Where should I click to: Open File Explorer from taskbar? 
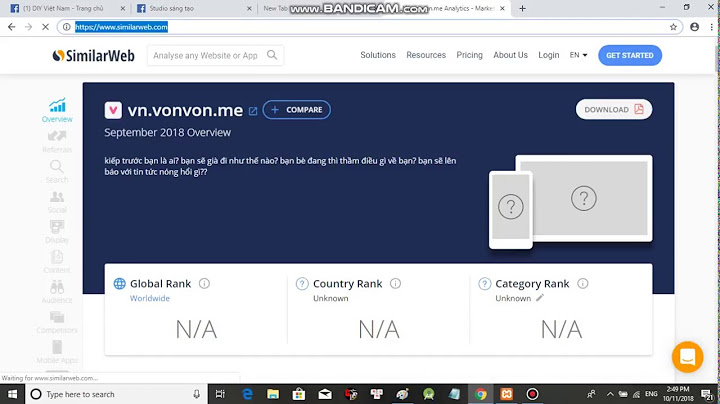coord(273,394)
